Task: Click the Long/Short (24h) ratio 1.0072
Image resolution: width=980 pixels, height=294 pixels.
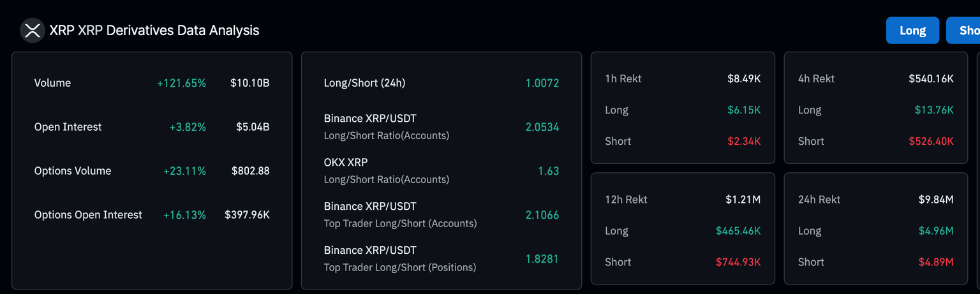Action: (542, 83)
